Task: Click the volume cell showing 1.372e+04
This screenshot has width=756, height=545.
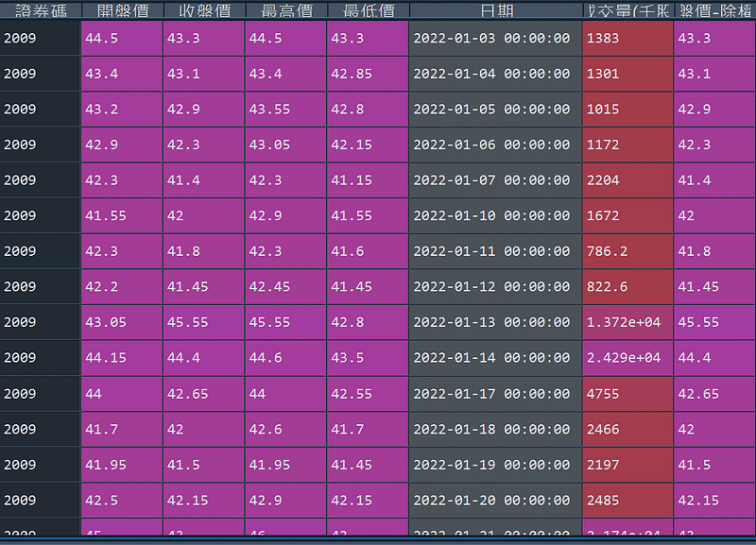Action: pos(627,322)
